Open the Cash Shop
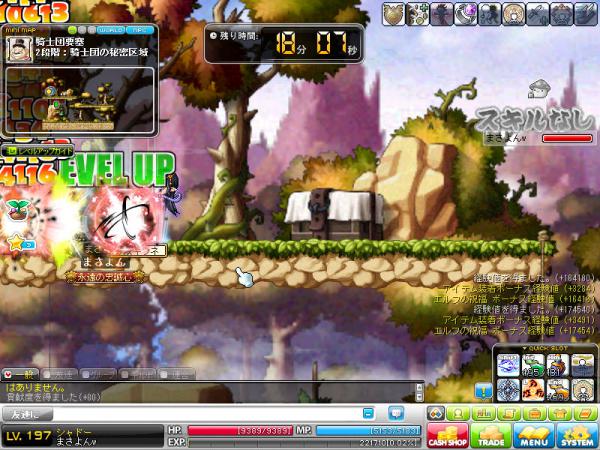 [448, 436]
